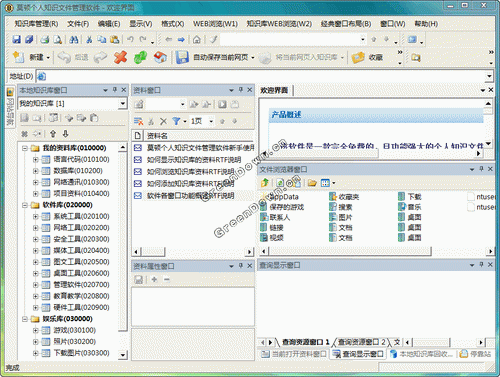The height and width of the screenshot is (377, 500).
Task: Open the 编辑(E) menu
Action: pos(109,24)
